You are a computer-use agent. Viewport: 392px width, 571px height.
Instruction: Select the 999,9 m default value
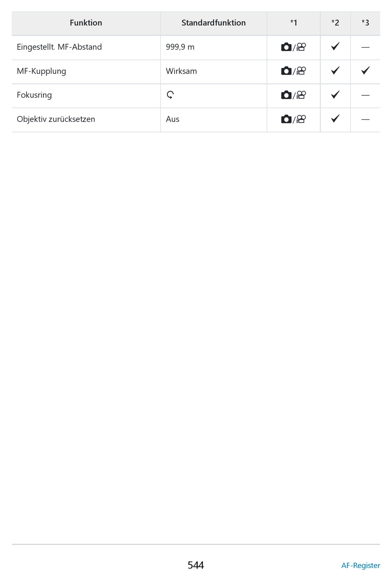point(180,47)
